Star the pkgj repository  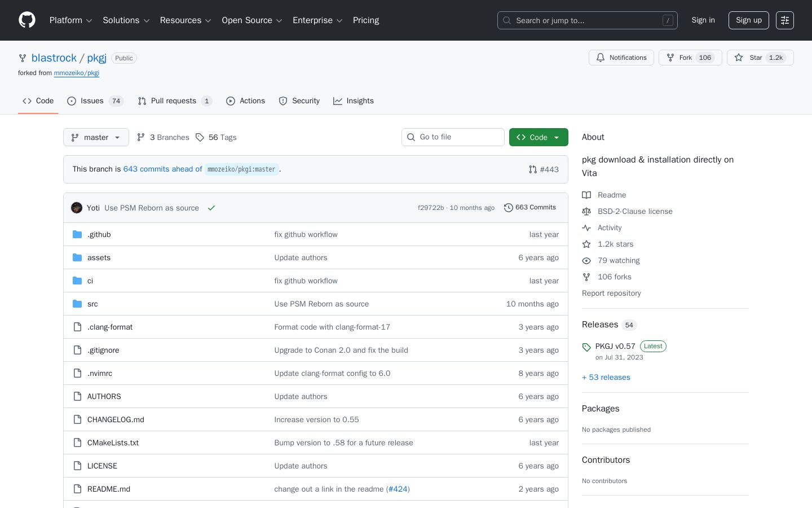point(760,58)
